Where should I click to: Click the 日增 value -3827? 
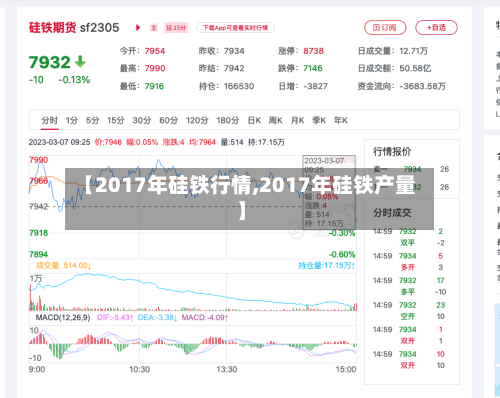pos(315,86)
